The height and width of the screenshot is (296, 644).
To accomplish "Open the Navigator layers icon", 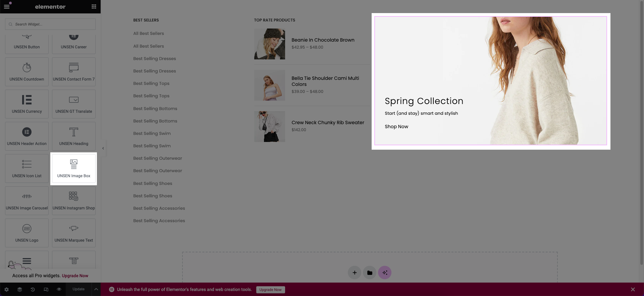I will click(20, 289).
